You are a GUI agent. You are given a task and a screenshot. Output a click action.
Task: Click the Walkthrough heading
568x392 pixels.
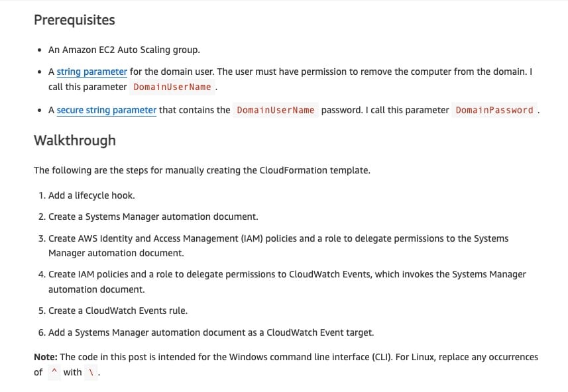[74, 140]
